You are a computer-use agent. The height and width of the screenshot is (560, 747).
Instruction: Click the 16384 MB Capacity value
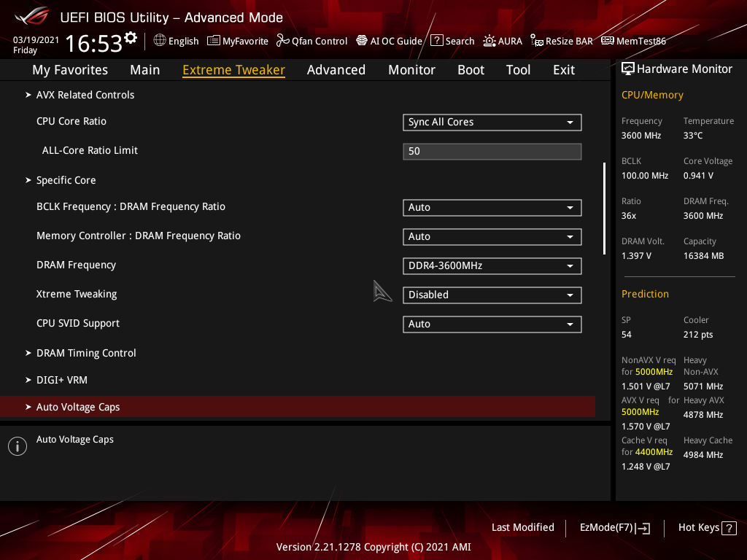coord(703,256)
